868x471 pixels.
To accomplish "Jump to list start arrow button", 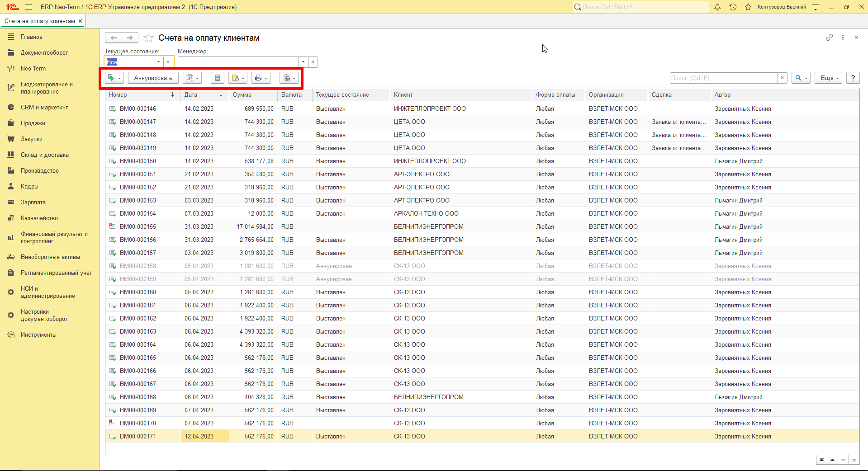I will click(x=821, y=460).
